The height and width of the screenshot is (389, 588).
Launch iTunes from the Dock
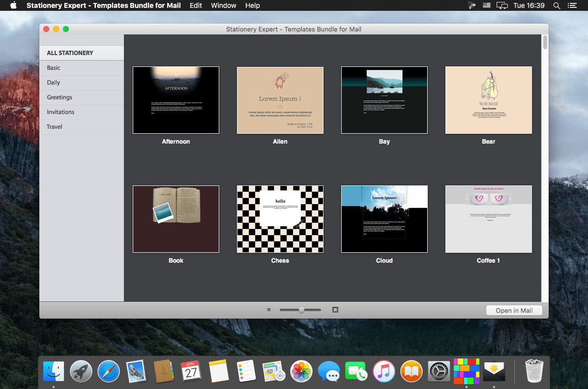(383, 371)
